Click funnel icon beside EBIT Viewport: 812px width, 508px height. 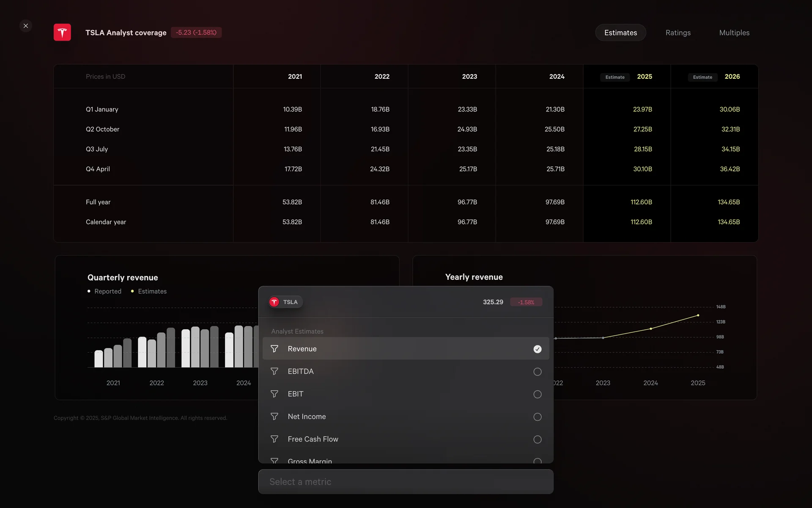pos(274,394)
